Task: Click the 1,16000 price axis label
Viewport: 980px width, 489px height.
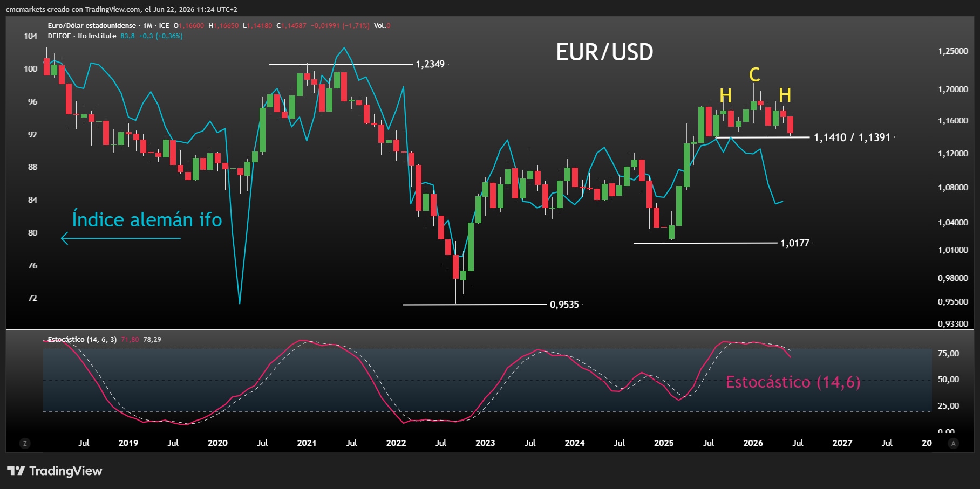Action: pos(953,120)
